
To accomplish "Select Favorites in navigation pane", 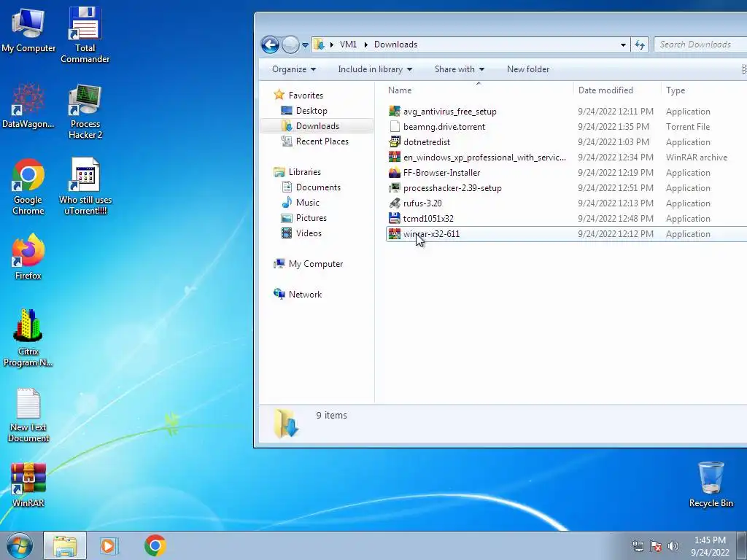I will tap(306, 96).
